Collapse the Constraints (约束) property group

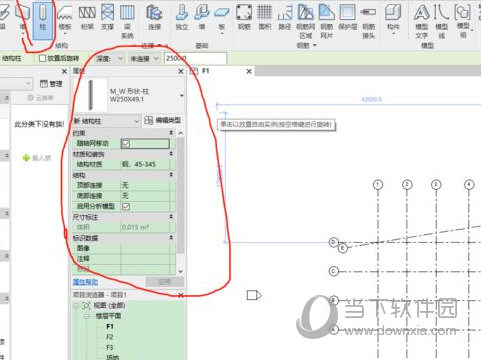click(171, 133)
